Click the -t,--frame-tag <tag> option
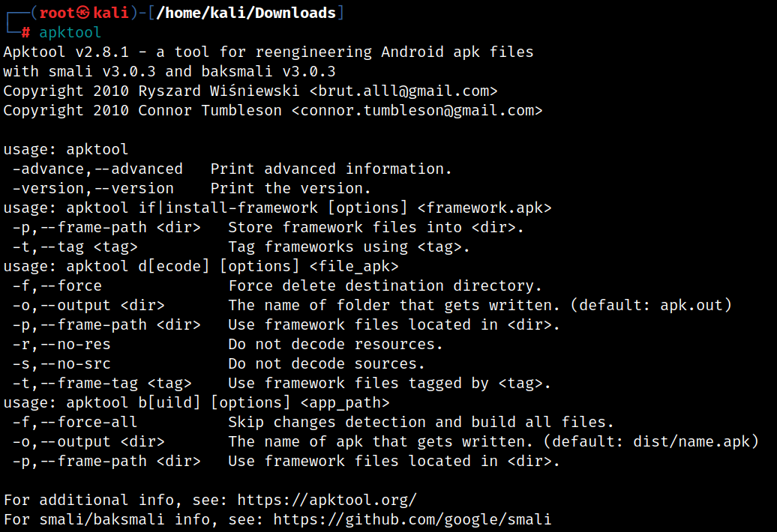The height and width of the screenshot is (532, 777). coord(102,383)
